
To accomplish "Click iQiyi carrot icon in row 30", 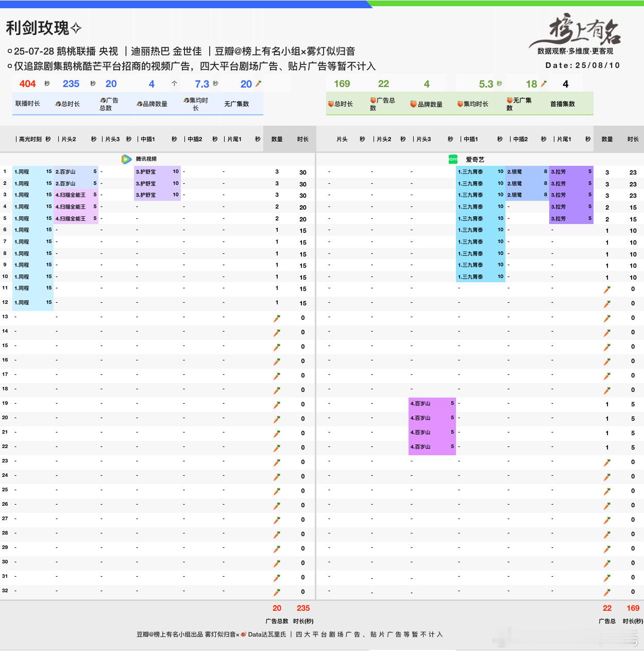I will (607, 563).
